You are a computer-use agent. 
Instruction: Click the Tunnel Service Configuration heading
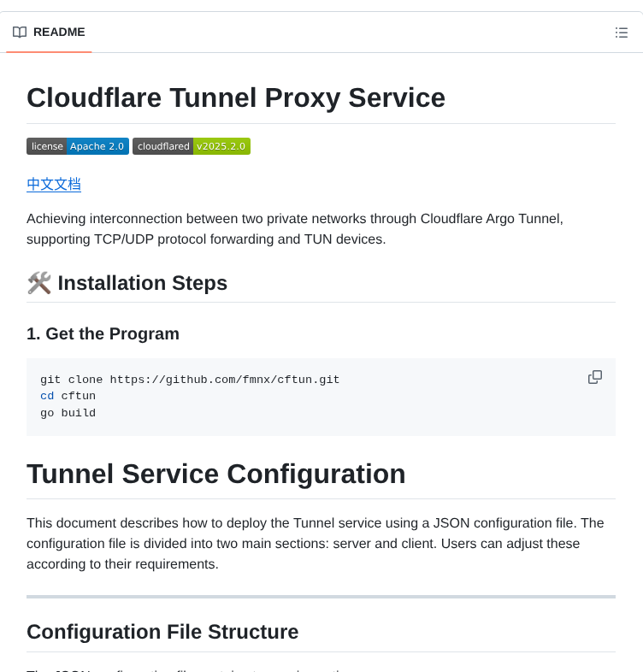(216, 474)
